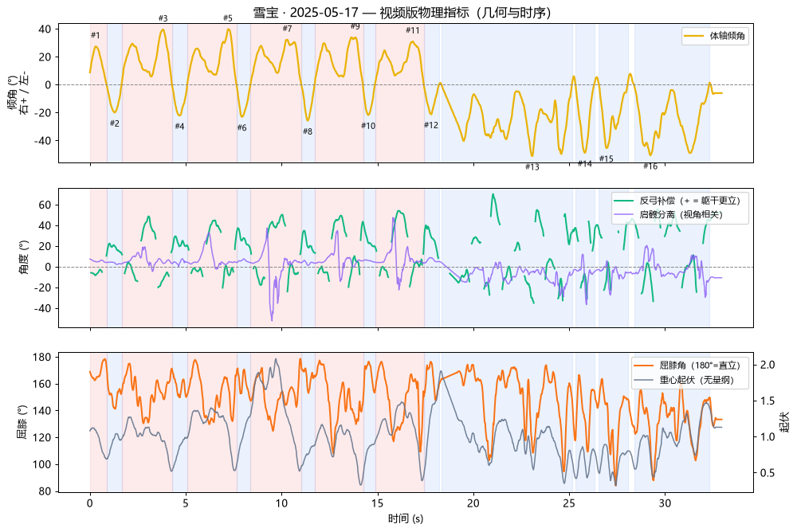
Task: Click the #12 turn marker label
Action: [x=431, y=125]
